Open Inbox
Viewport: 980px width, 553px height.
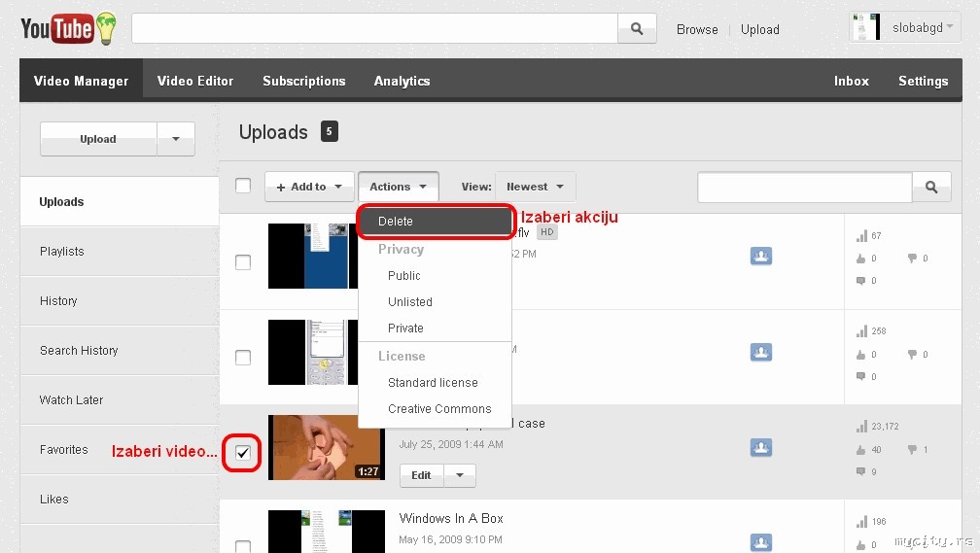click(852, 81)
